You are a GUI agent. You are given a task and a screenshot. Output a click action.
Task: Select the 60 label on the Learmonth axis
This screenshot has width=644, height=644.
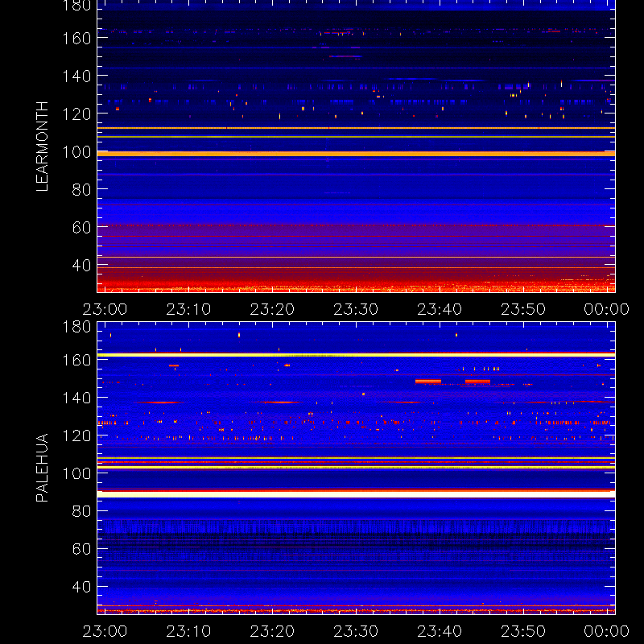81,228
